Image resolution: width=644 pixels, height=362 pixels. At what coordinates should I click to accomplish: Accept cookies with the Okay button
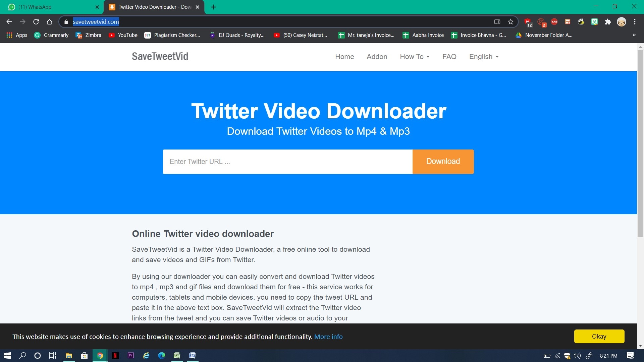tap(599, 336)
